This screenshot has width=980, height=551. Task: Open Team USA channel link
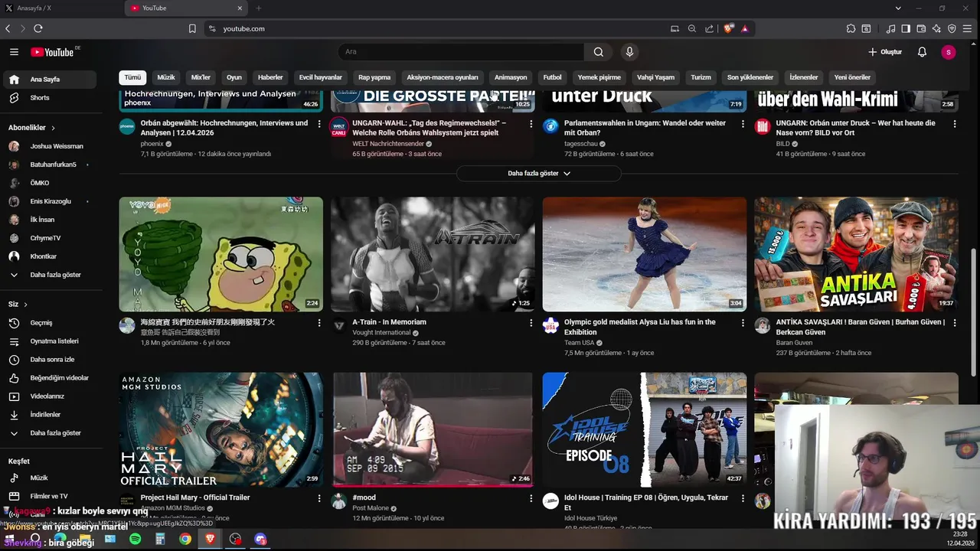click(580, 343)
